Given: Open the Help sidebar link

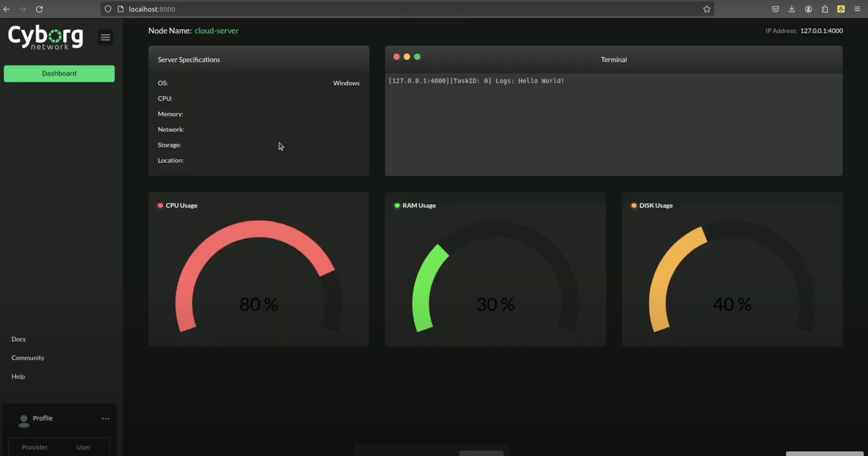Looking at the screenshot, I should click(x=18, y=376).
